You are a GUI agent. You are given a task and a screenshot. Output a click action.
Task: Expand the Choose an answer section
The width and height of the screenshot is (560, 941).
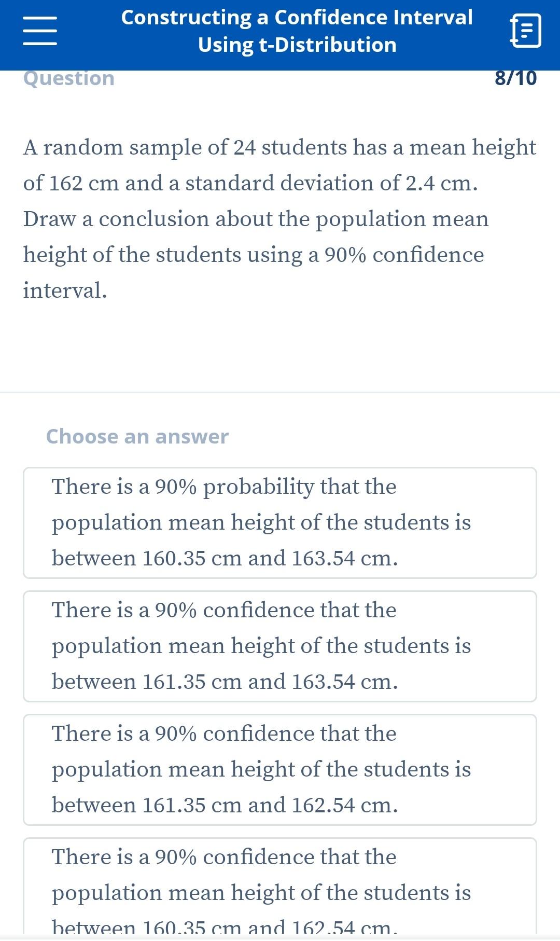[x=137, y=436]
